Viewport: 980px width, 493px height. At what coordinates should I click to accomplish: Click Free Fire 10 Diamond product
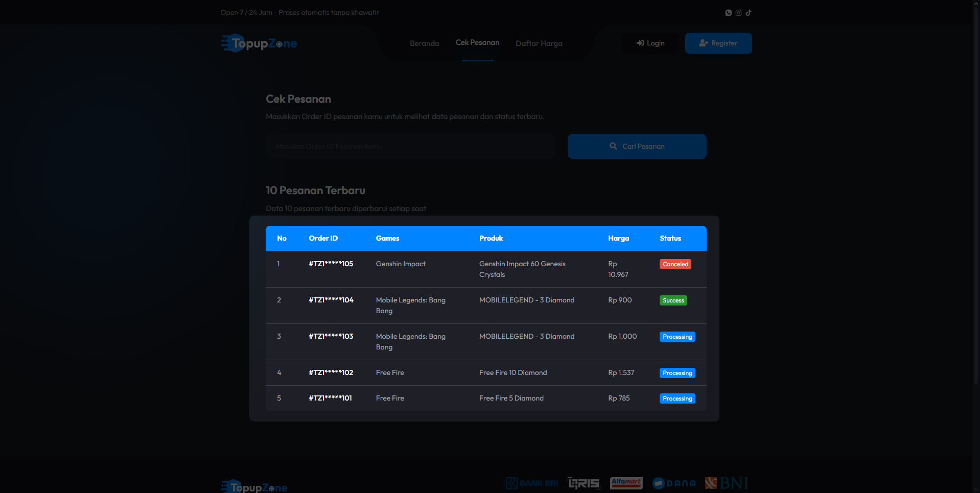point(513,372)
